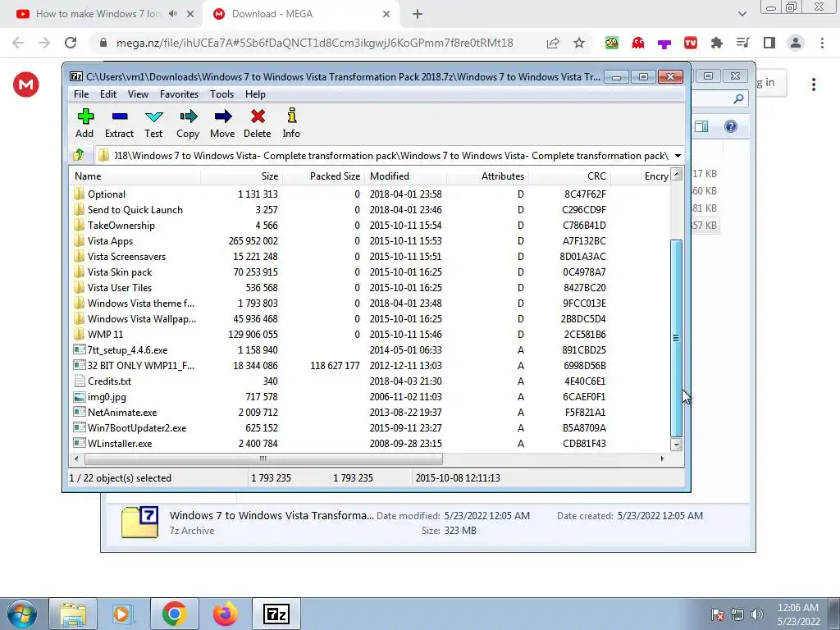The height and width of the screenshot is (630, 840).
Task: Select the Vista User Tiles folder
Action: click(120, 288)
